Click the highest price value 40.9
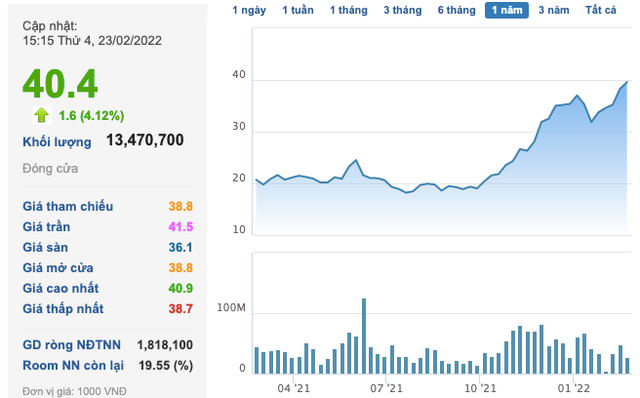This screenshot has width=640, height=398. 181,288
